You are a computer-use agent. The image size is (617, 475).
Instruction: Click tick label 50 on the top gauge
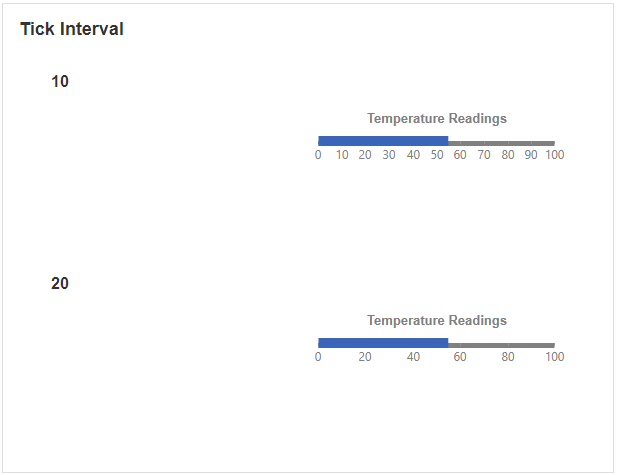pyautogui.click(x=437, y=155)
